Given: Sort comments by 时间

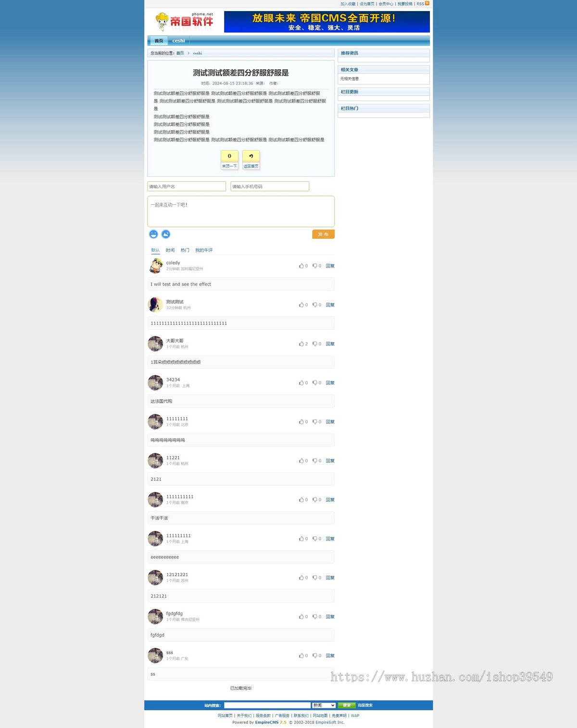Looking at the screenshot, I should 170,250.
